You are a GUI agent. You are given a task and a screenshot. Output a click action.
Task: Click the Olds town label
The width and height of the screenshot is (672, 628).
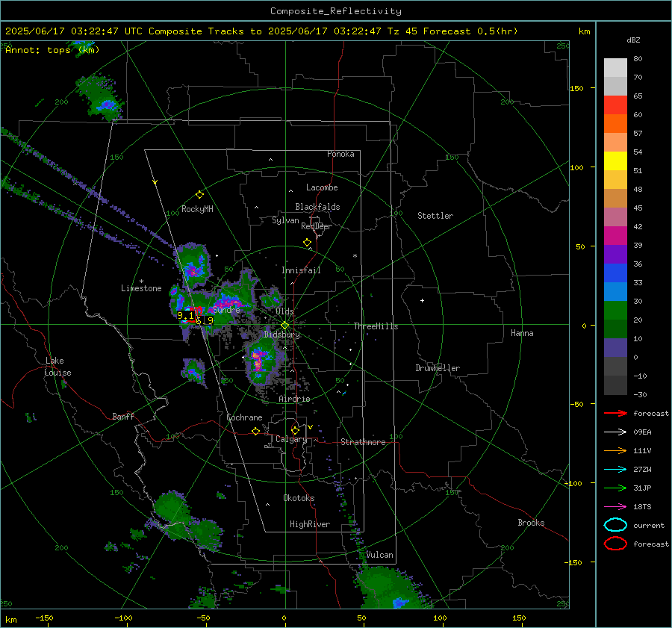click(x=284, y=311)
